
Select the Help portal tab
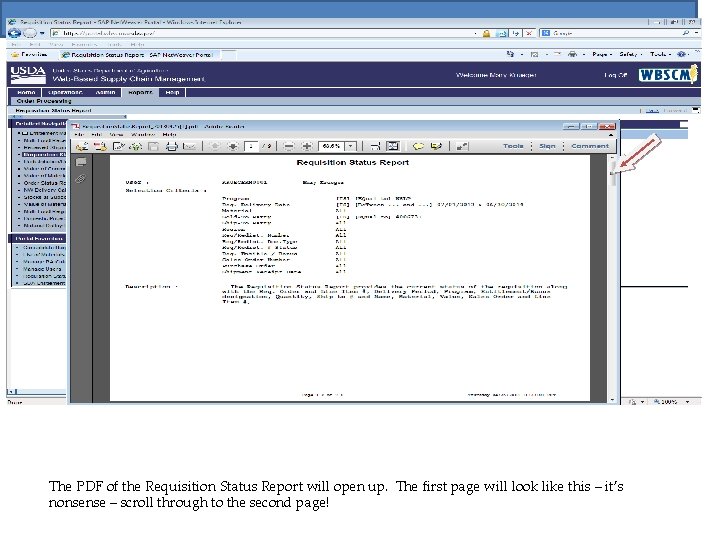tap(172, 92)
